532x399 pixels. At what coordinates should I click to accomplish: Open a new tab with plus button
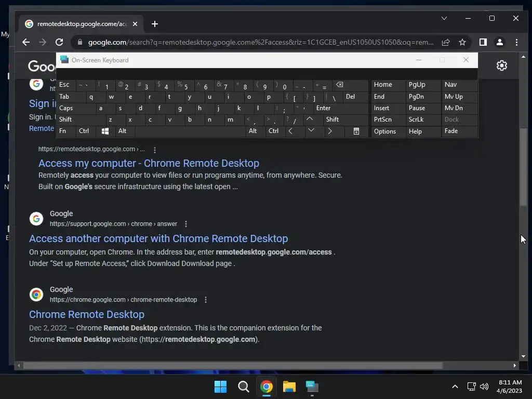[x=155, y=24]
